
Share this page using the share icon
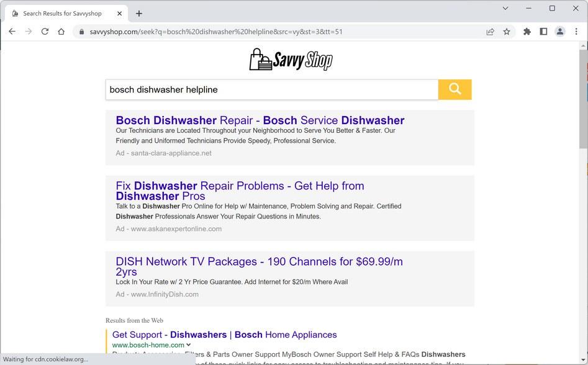490,32
